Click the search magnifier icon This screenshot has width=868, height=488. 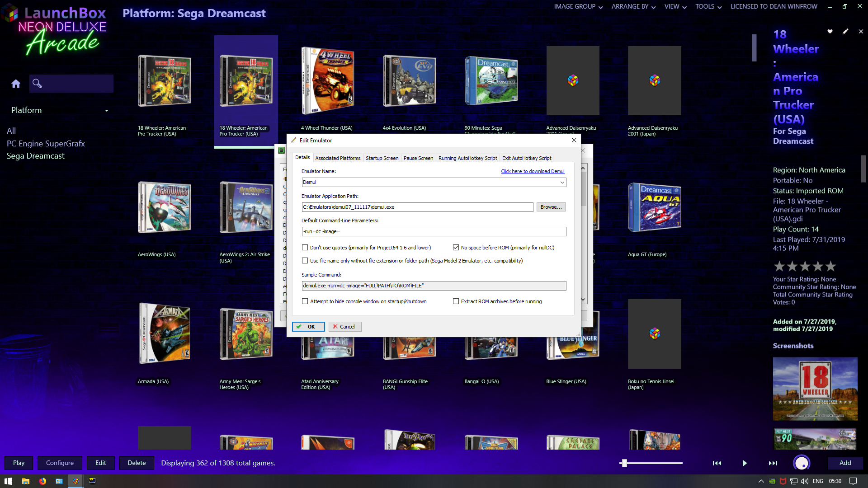coord(37,84)
